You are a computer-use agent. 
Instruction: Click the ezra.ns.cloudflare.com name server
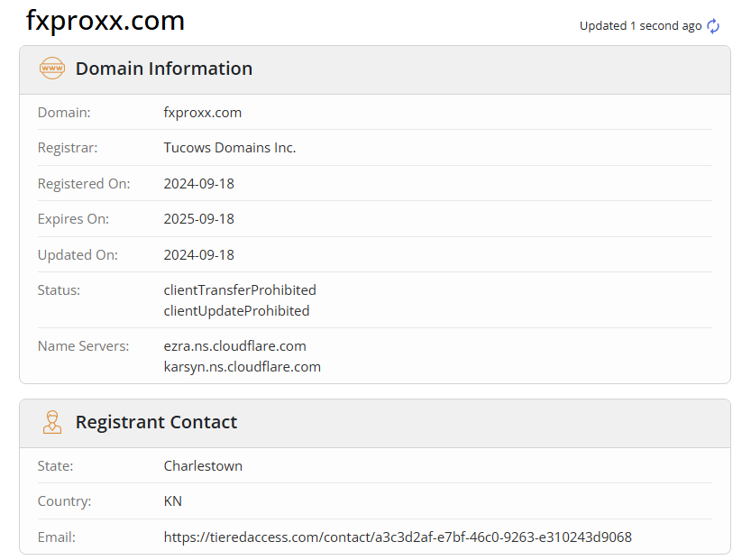[234, 345]
